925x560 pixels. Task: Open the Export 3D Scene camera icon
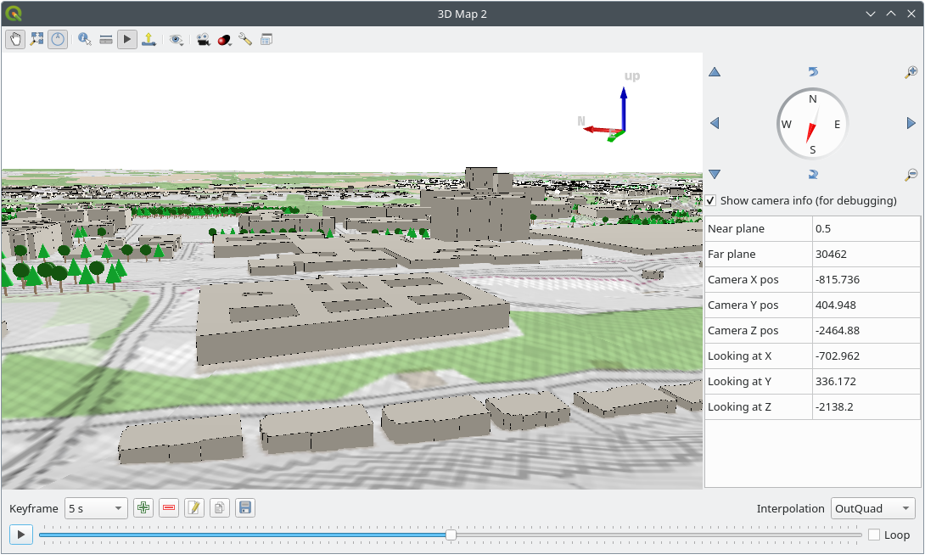pos(201,39)
